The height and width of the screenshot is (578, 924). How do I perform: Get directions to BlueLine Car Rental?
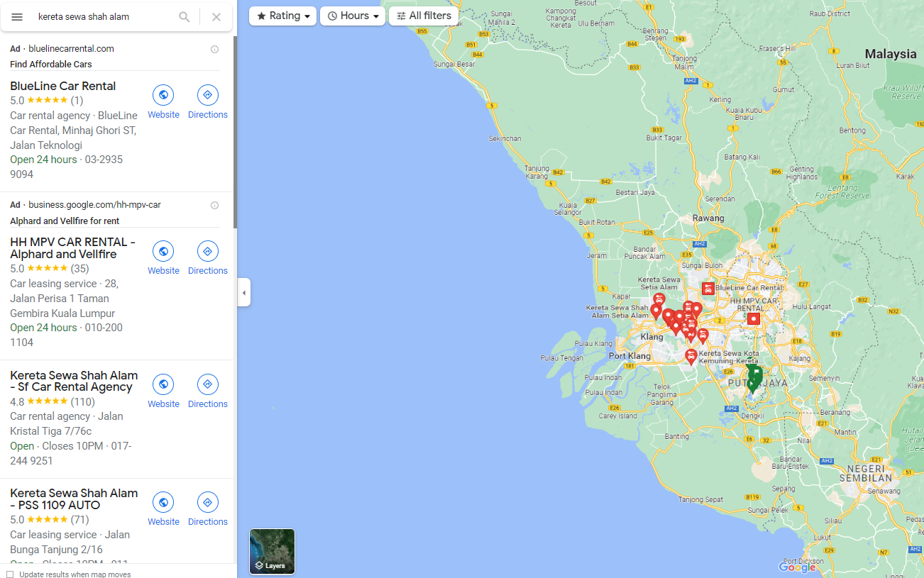click(207, 95)
